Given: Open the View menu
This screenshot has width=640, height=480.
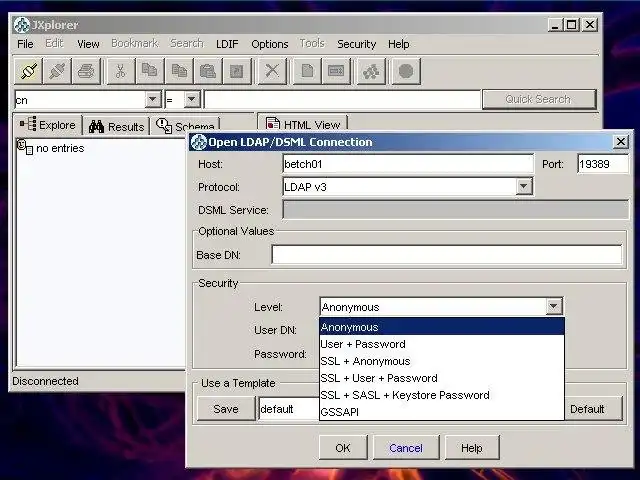Looking at the screenshot, I should tap(88, 44).
